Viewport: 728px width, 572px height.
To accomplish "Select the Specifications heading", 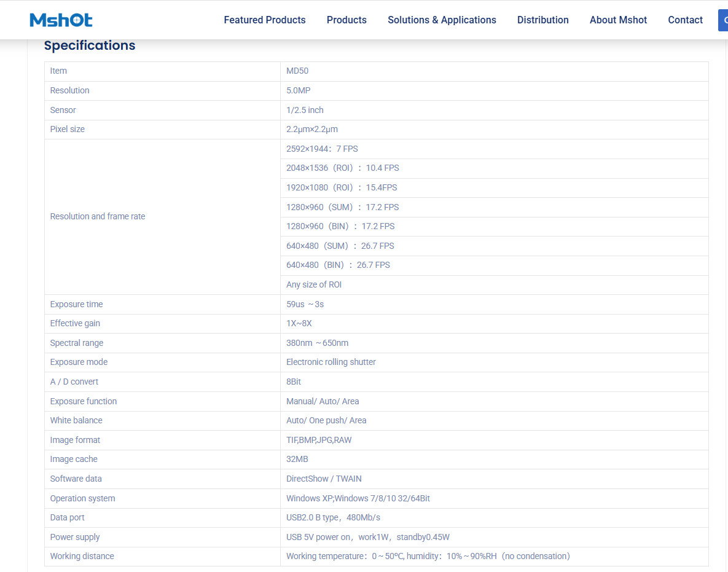I will tap(90, 45).
